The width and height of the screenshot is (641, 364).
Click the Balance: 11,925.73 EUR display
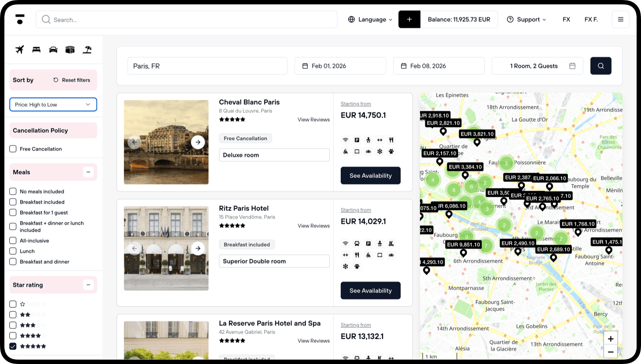(459, 19)
